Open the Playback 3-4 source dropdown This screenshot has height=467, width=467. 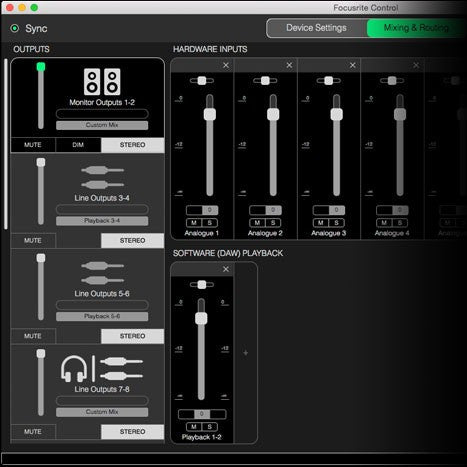102,221
